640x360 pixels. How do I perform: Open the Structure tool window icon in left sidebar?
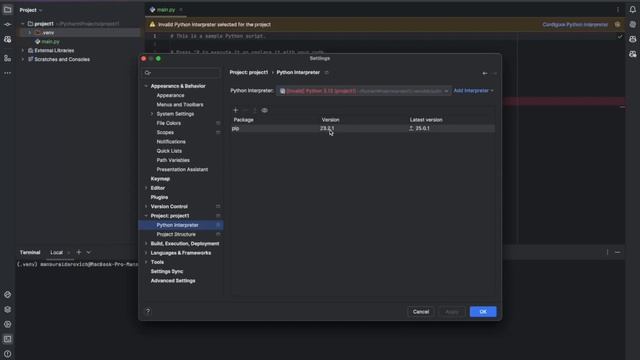[7, 58]
